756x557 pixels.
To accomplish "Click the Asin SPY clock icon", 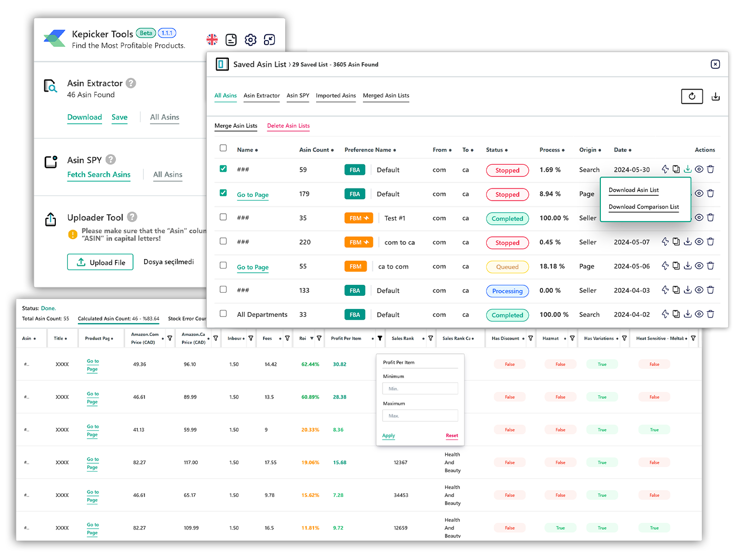I will pyautogui.click(x=50, y=163).
